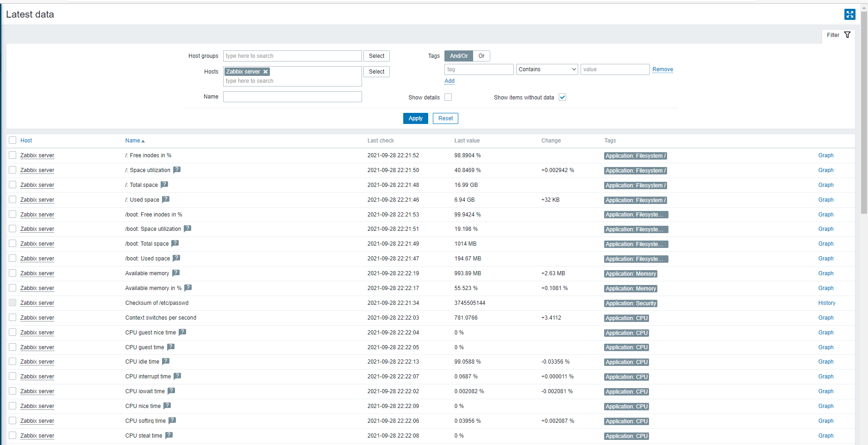The image size is (868, 445).
Task: Click change value +3.4112
Action: point(551,318)
